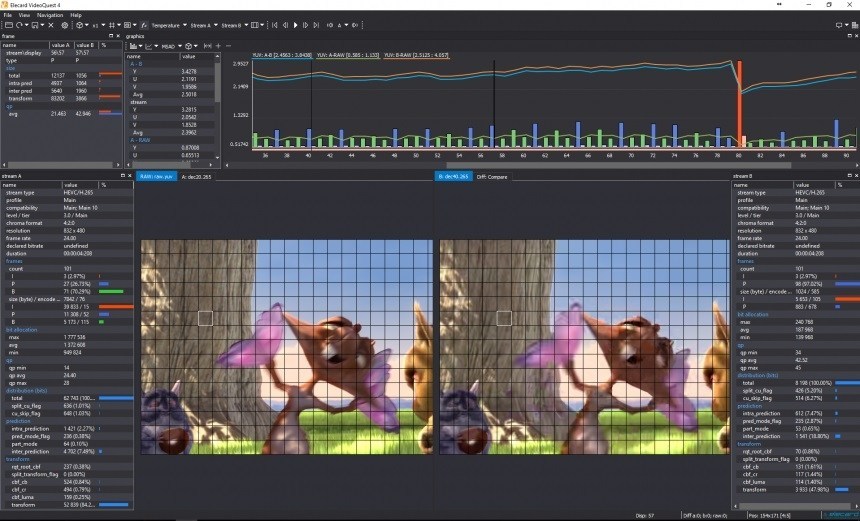Switch to the RAW: raw.yuv tab

[x=156, y=177]
